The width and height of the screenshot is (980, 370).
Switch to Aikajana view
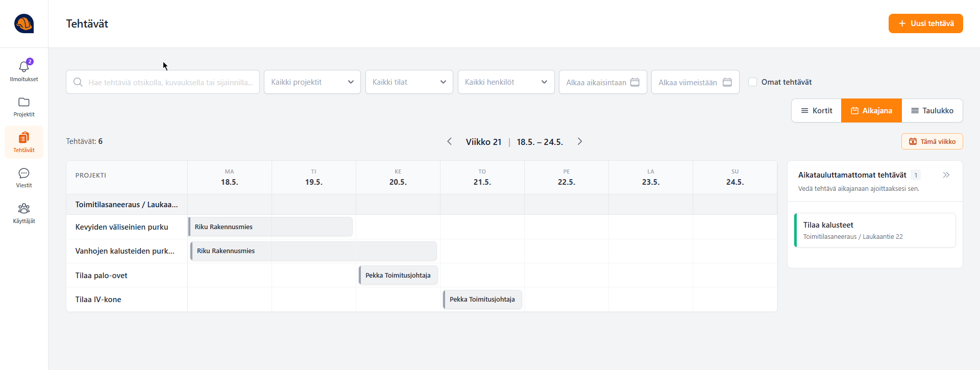tap(871, 111)
